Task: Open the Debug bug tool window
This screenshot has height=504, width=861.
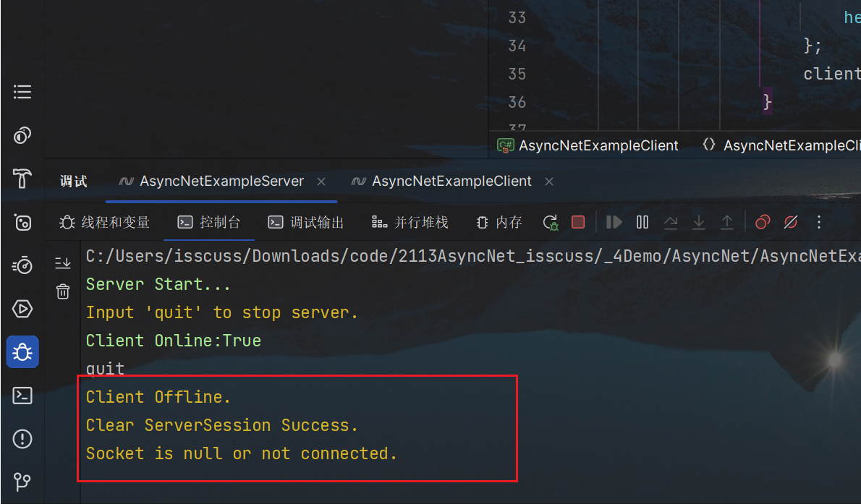Action: 22,352
